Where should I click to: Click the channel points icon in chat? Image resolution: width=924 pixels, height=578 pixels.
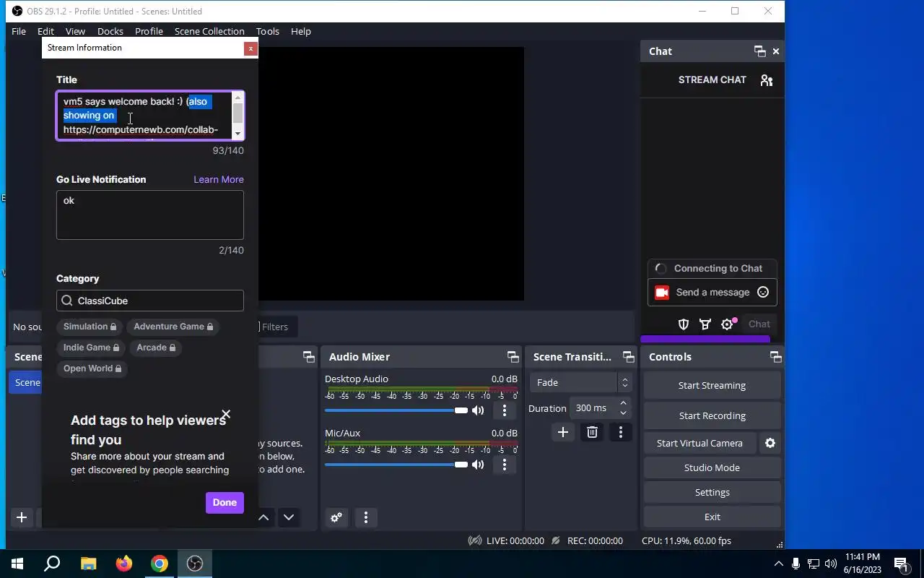(x=661, y=293)
